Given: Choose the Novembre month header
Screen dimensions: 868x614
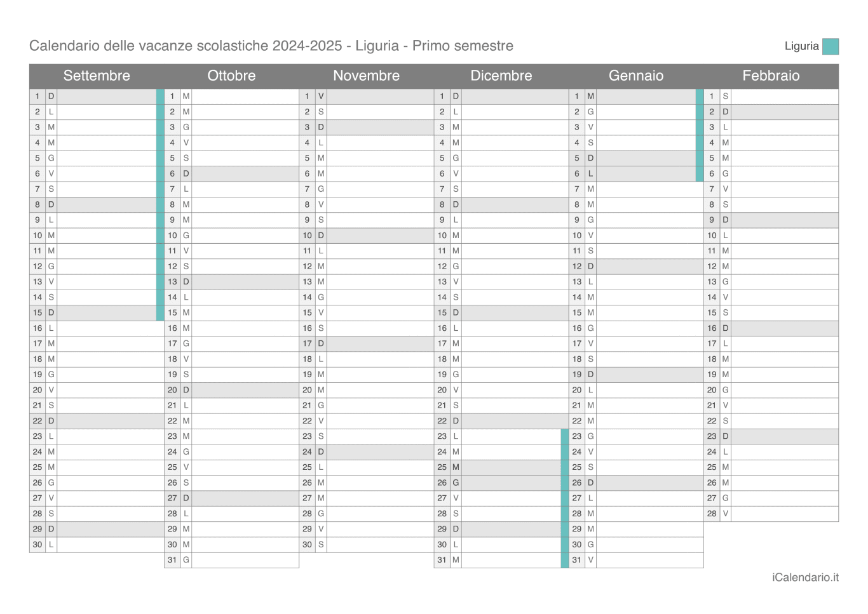Looking at the screenshot, I should [366, 76].
